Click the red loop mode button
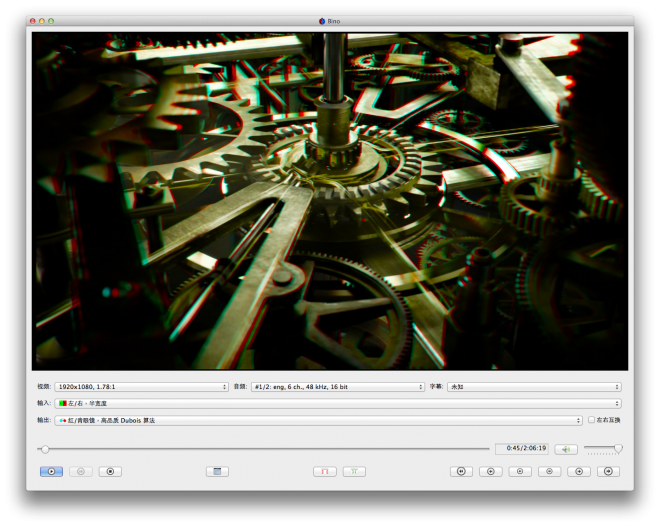 pos(325,471)
